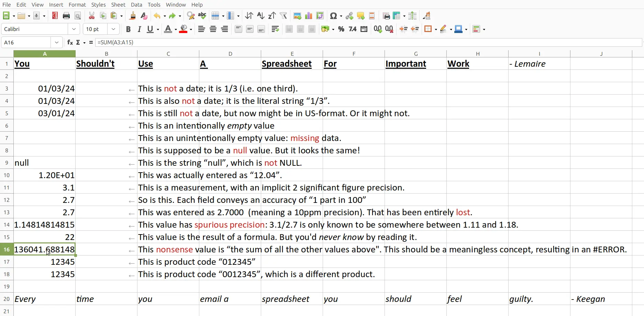Screen dimensions: 644x316
Task: Sort ascending A to Z
Action: click(x=260, y=16)
